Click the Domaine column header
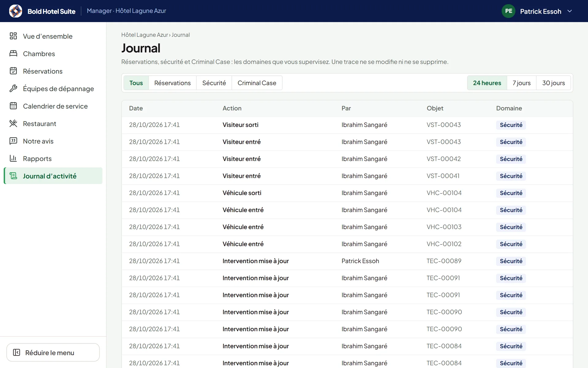 (x=509, y=108)
